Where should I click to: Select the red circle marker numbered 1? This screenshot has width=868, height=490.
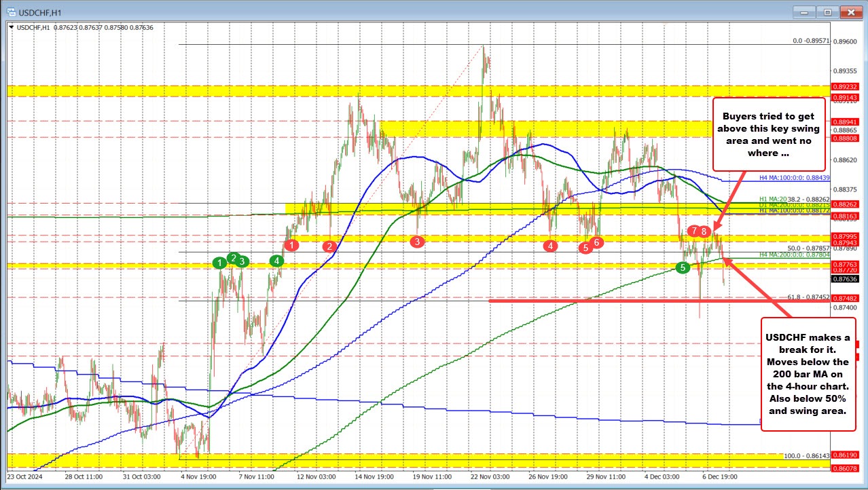click(x=291, y=245)
